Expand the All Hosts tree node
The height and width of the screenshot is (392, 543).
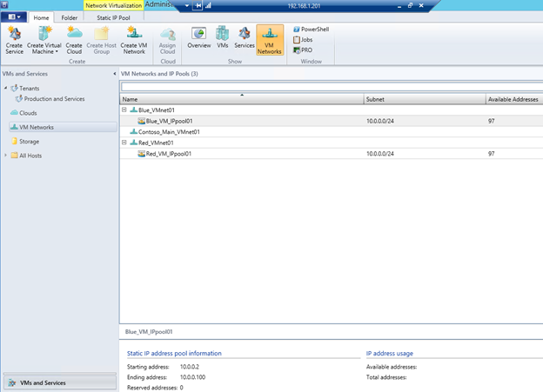click(5, 156)
